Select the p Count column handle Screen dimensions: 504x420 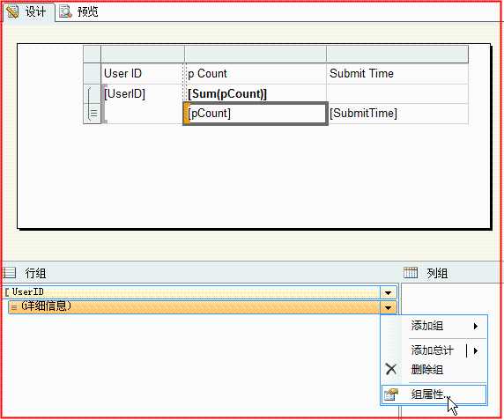tap(256, 54)
